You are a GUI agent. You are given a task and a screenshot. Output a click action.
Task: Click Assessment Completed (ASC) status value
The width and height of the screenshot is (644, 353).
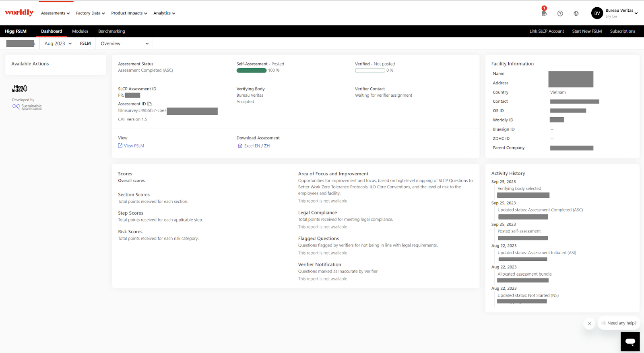click(145, 71)
